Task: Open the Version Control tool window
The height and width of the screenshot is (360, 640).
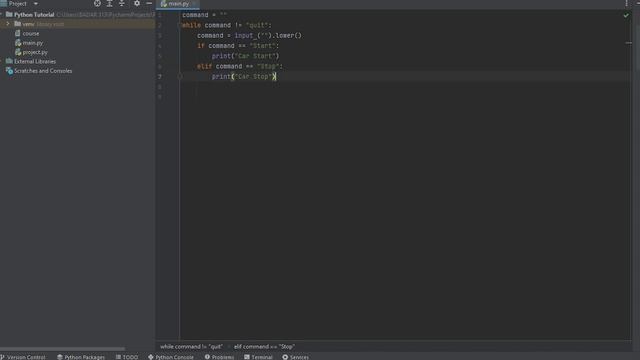Action: [23, 357]
